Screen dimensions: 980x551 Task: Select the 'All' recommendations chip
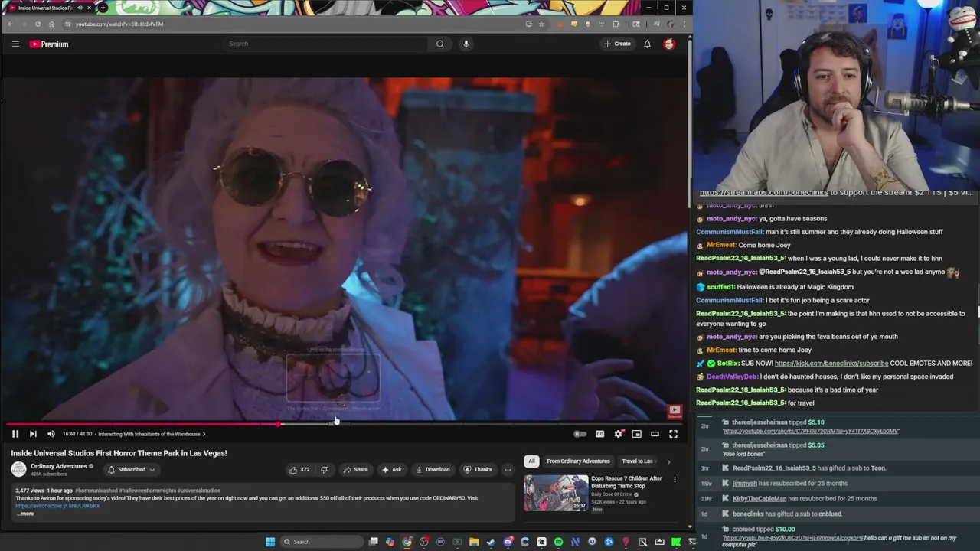pyautogui.click(x=531, y=461)
